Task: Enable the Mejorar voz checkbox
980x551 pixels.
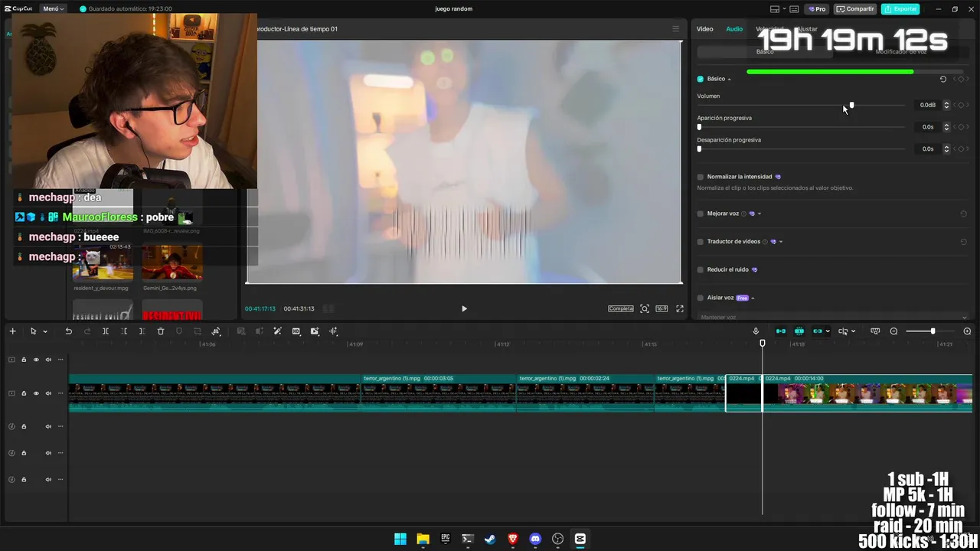Action: click(x=701, y=214)
